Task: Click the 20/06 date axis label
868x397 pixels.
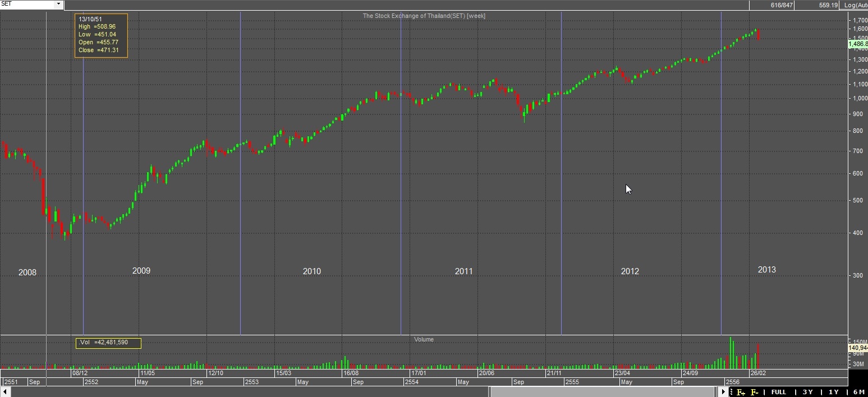Action: pyautogui.click(x=486, y=373)
